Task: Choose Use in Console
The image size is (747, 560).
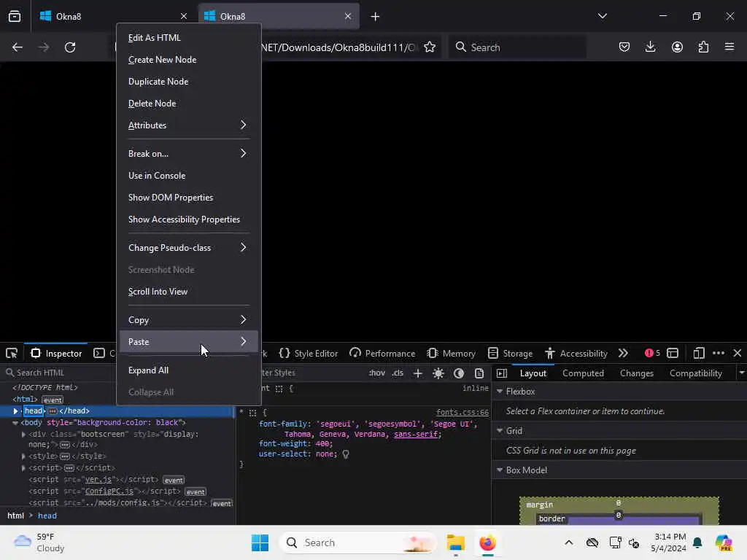Action: click(189, 175)
